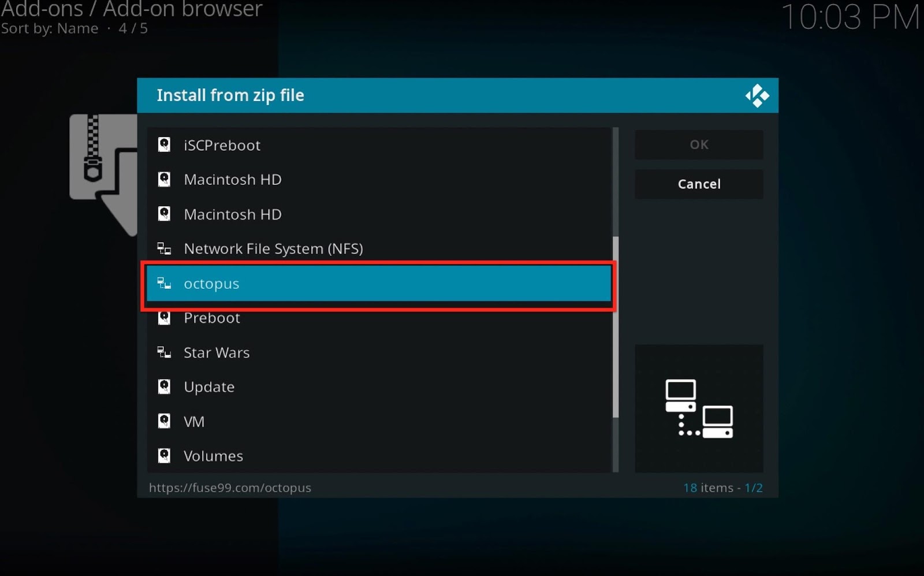Open the Preboot entry
The height and width of the screenshot is (576, 924).
[379, 318]
